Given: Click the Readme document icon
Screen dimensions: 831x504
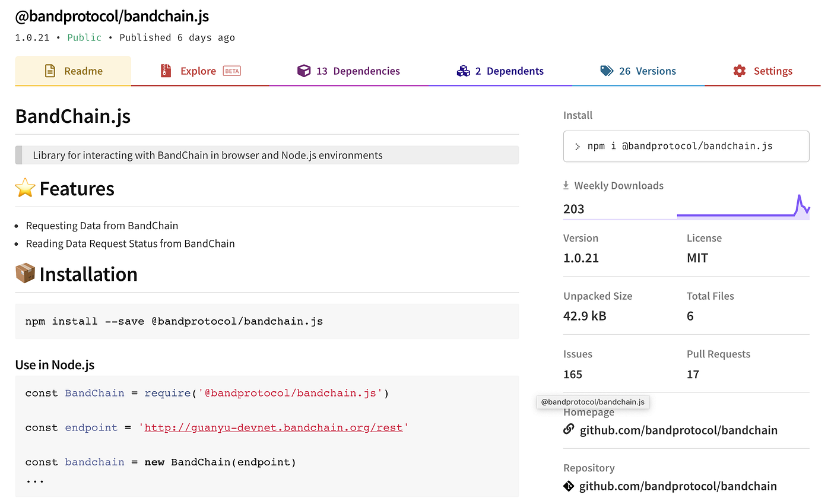Looking at the screenshot, I should [50, 71].
